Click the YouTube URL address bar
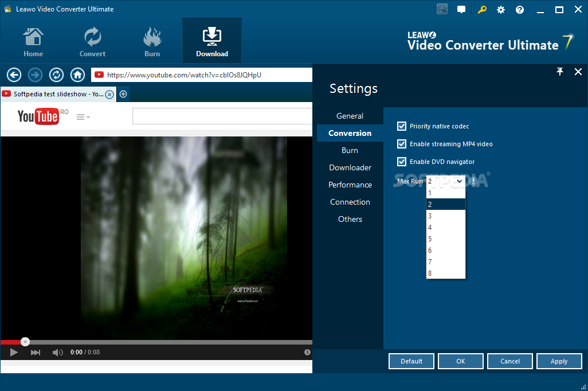Screen dimensions: 588x391 (x=202, y=75)
